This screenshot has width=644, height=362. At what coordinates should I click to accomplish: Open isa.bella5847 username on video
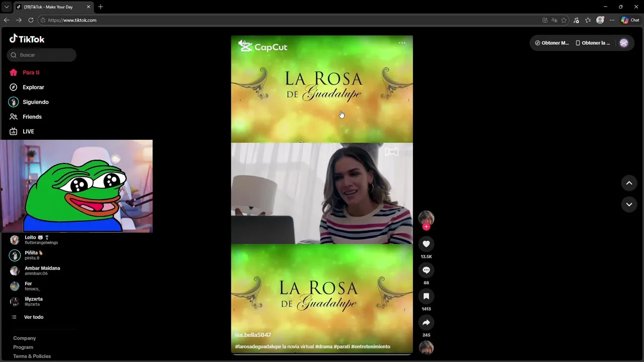click(x=253, y=335)
